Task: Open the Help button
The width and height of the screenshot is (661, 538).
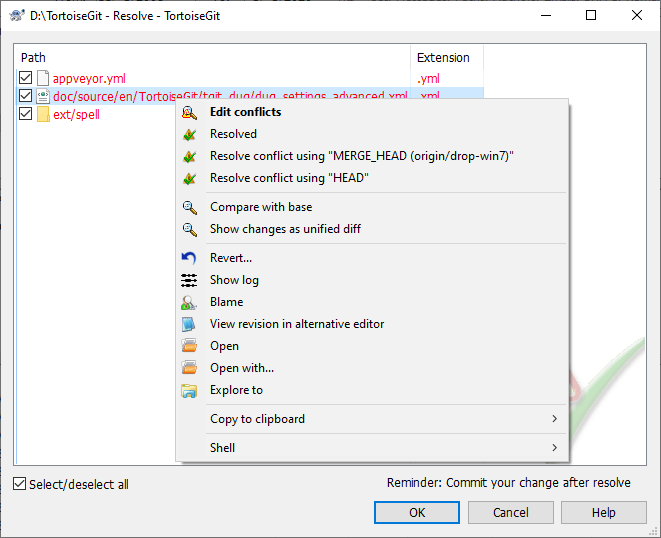Action: (x=603, y=512)
